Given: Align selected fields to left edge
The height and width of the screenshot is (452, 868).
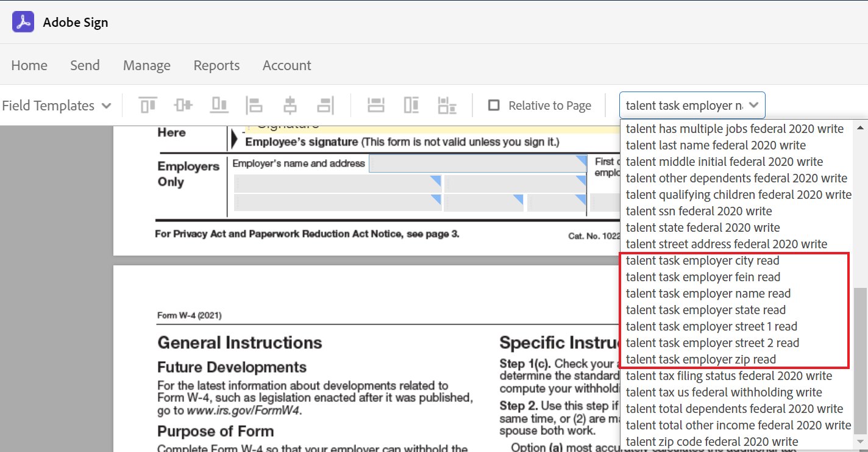Looking at the screenshot, I should (x=254, y=105).
